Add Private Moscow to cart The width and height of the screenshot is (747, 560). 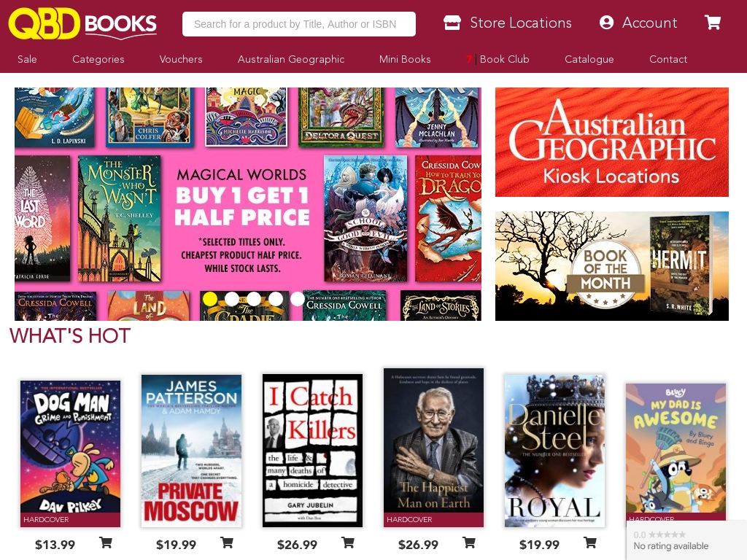[x=227, y=542]
